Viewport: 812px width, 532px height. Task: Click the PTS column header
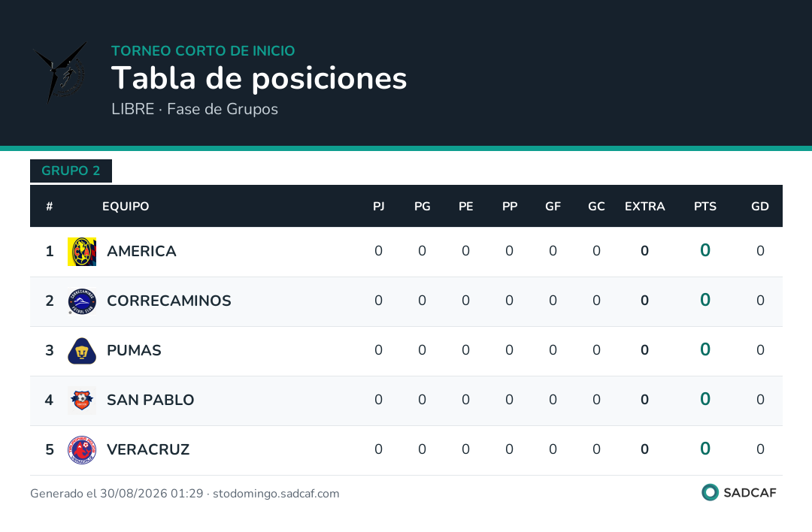(704, 207)
